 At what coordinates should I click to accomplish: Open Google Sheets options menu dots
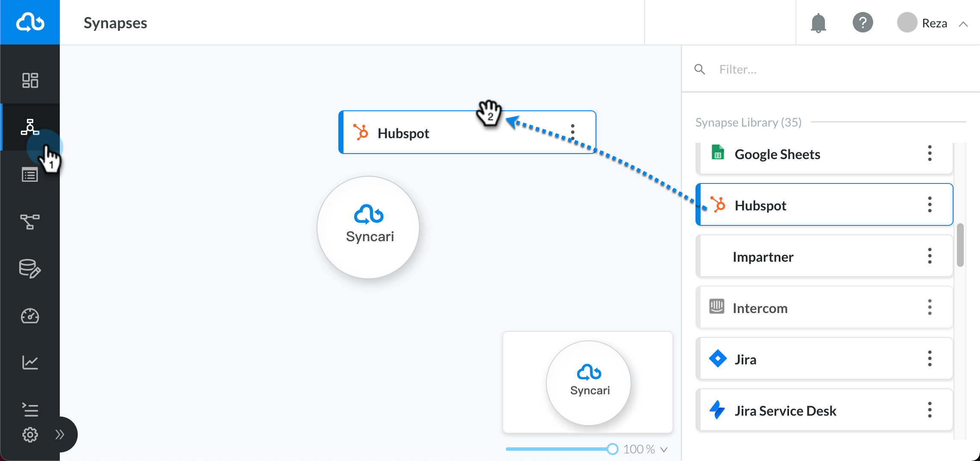click(930, 153)
